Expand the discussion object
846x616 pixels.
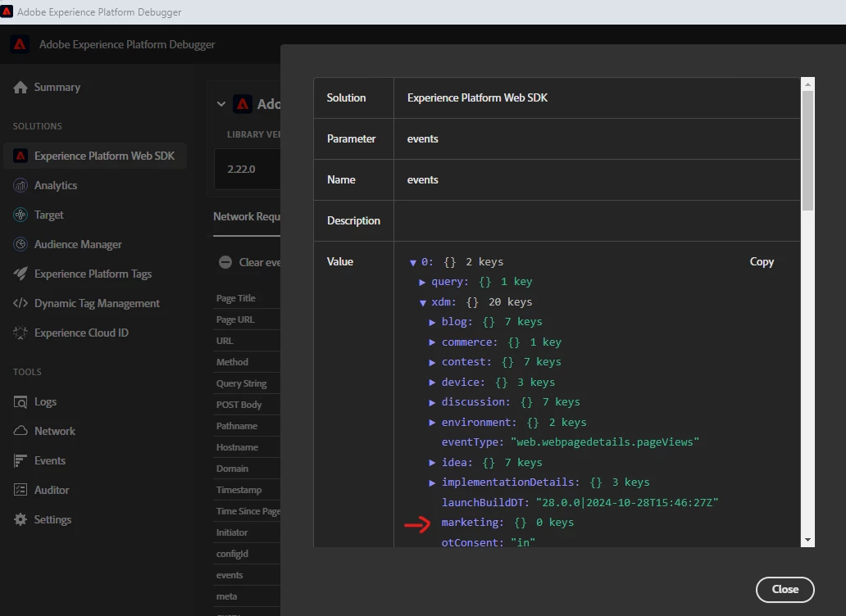(432, 402)
